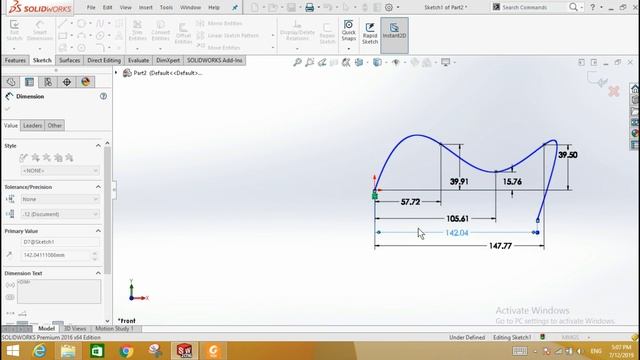This screenshot has width=640, height=360.
Task: Select the Other tab in Dimension panel
Action: point(55,125)
